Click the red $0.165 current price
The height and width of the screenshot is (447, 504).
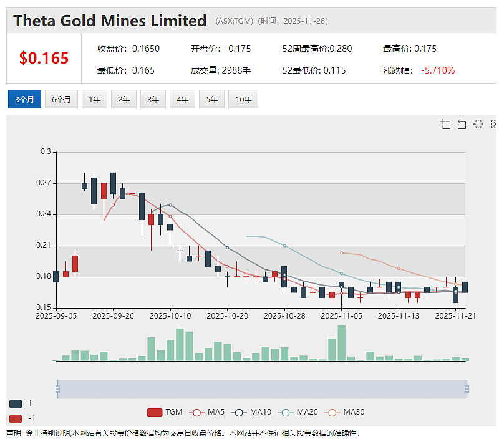(44, 58)
